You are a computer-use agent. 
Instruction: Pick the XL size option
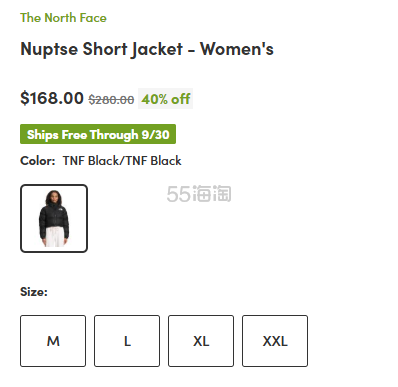pos(201,341)
